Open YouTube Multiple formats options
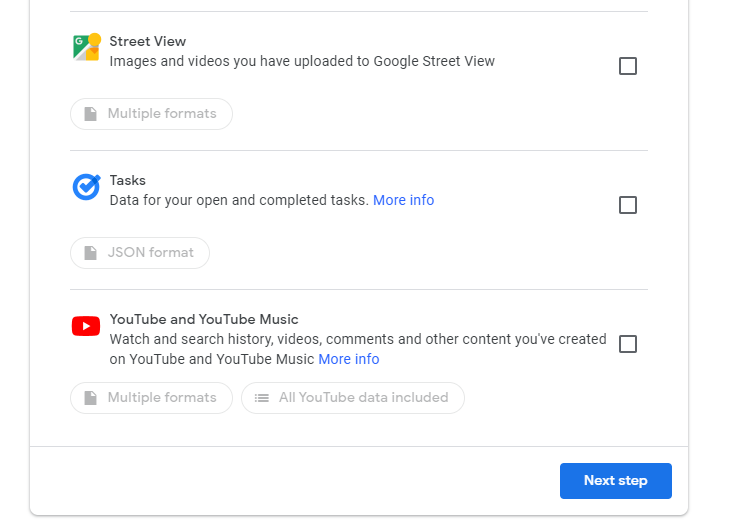730x522 pixels. 151,398
